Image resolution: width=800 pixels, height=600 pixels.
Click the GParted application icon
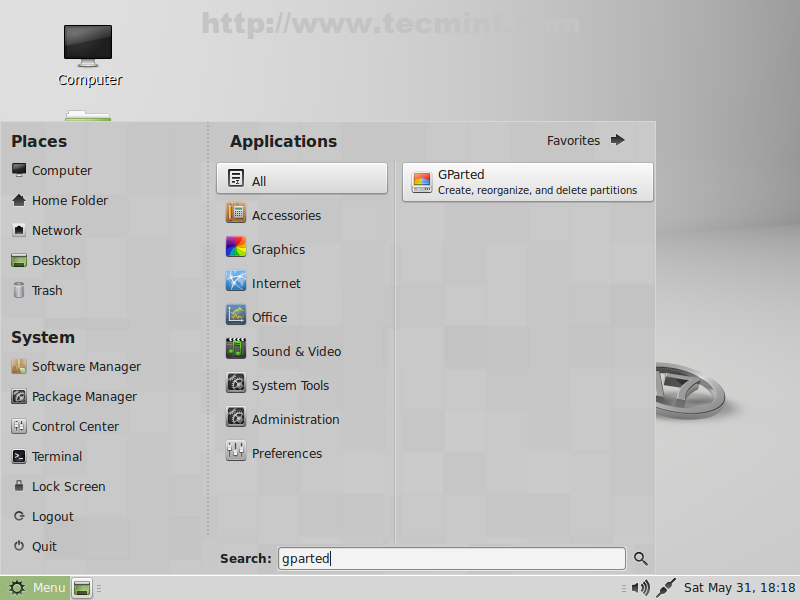422,183
